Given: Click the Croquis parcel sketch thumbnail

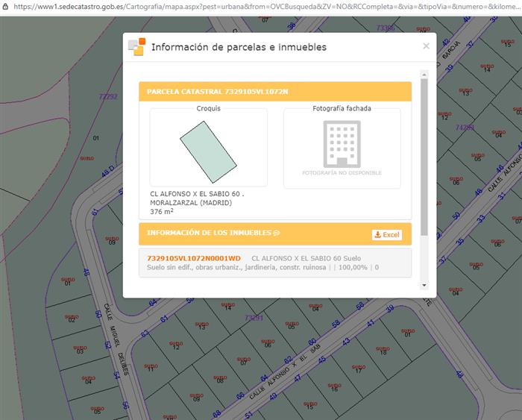Looking at the screenshot, I should [208, 148].
